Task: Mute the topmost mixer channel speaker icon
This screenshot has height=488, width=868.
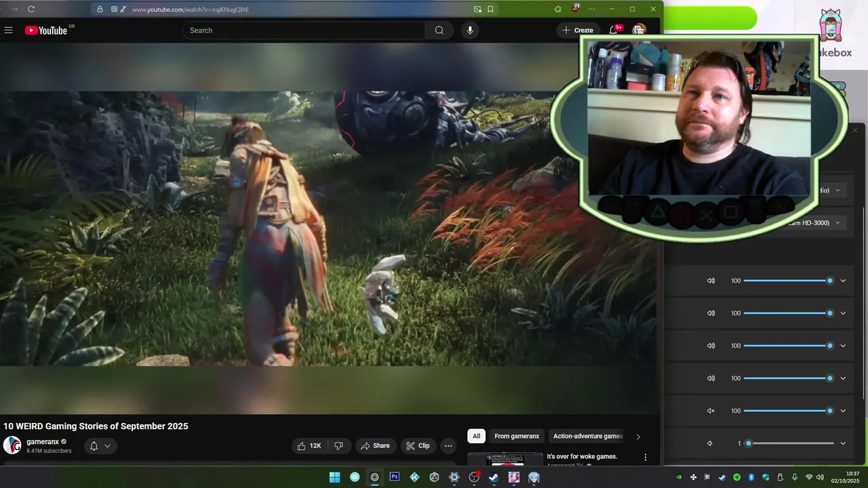Action: click(x=711, y=281)
